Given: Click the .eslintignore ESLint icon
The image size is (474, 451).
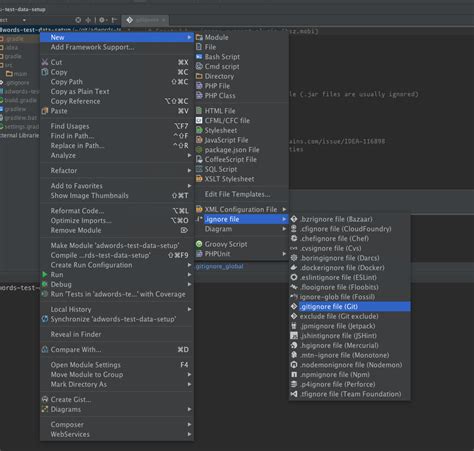Looking at the screenshot, I should coord(294,277).
